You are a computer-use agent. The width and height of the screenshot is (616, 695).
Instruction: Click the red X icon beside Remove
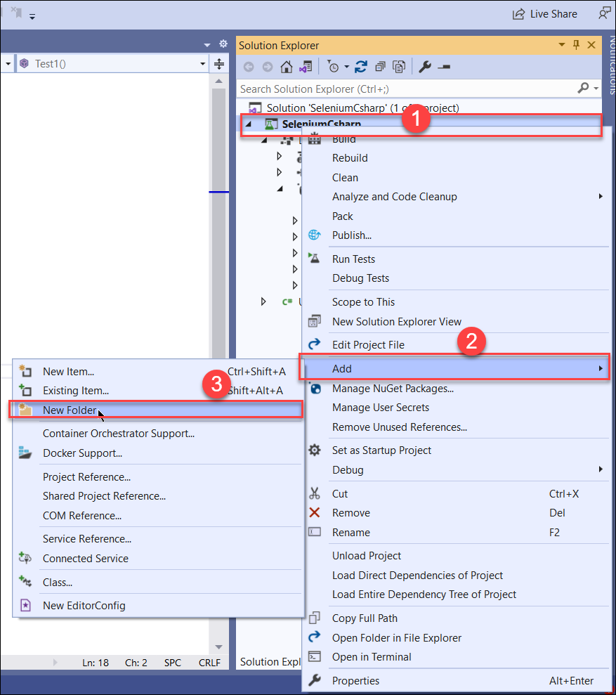click(x=316, y=513)
